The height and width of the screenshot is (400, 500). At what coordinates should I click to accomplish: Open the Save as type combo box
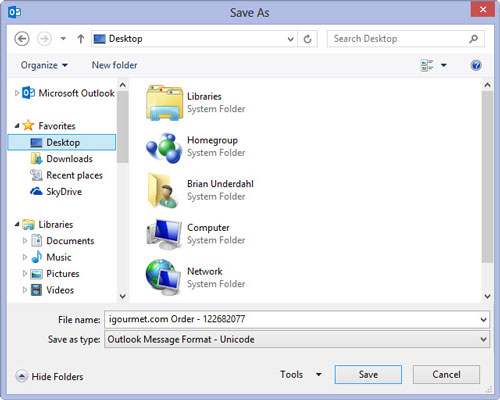[297, 339]
